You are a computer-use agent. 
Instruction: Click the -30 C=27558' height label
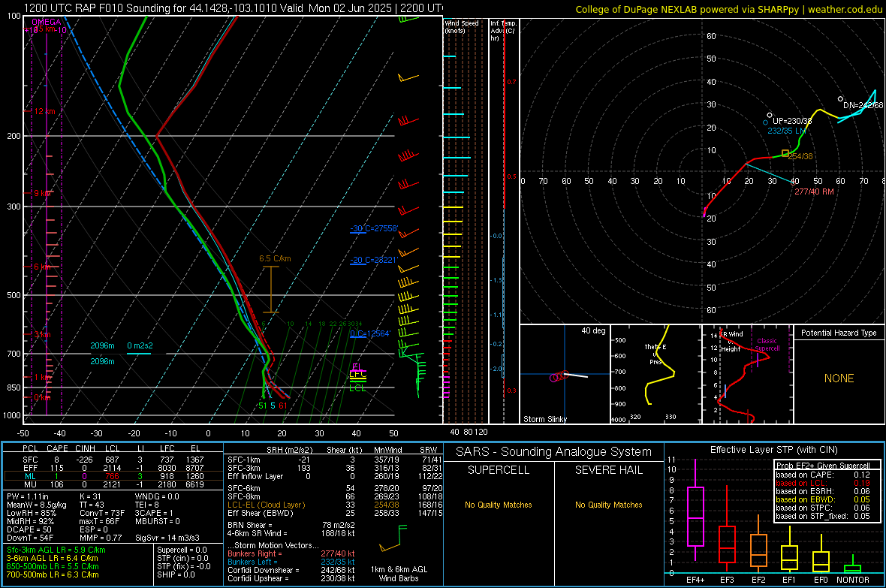coord(374,228)
